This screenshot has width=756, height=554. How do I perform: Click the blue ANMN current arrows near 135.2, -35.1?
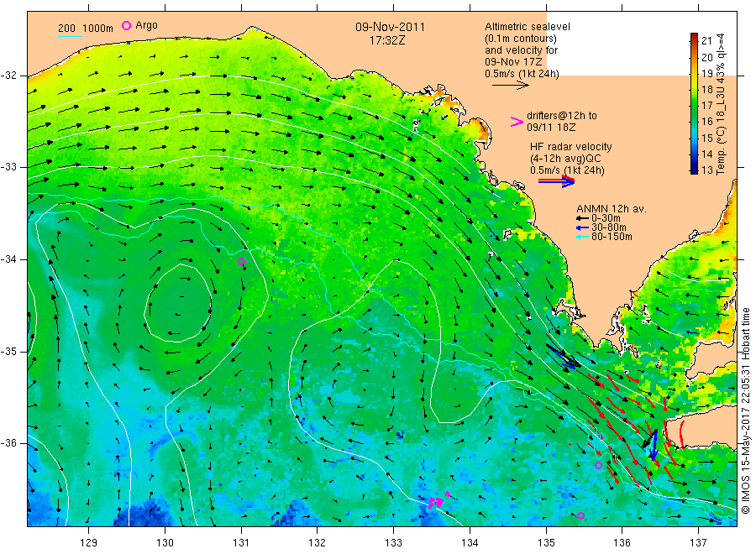click(x=562, y=357)
